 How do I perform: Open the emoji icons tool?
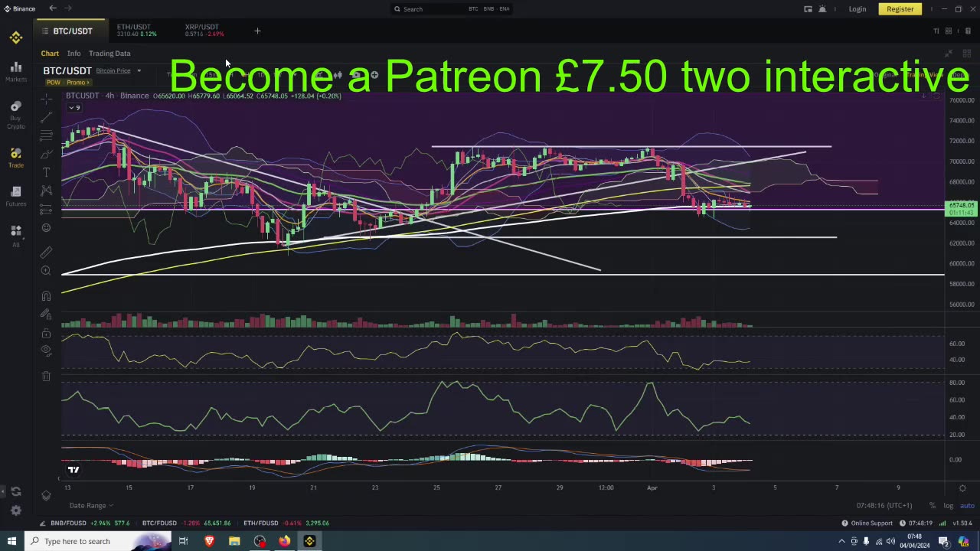coord(46,228)
